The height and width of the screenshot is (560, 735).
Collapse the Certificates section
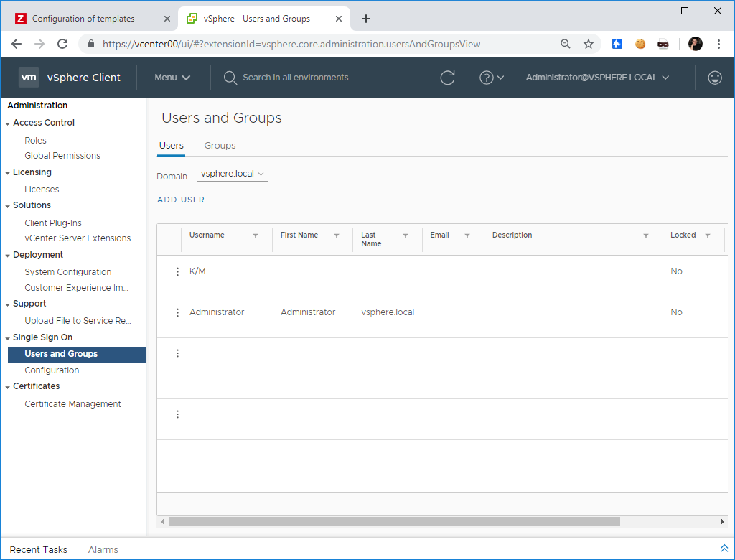point(7,387)
